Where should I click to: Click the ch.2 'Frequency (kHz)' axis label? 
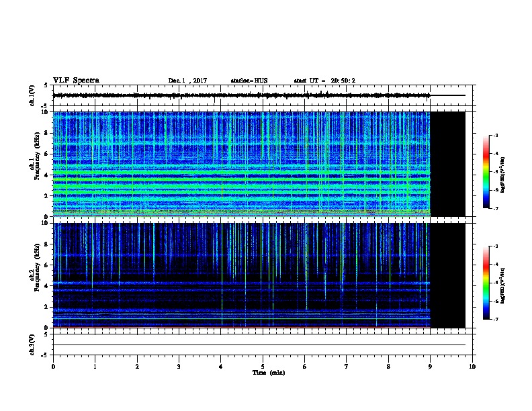point(37,267)
